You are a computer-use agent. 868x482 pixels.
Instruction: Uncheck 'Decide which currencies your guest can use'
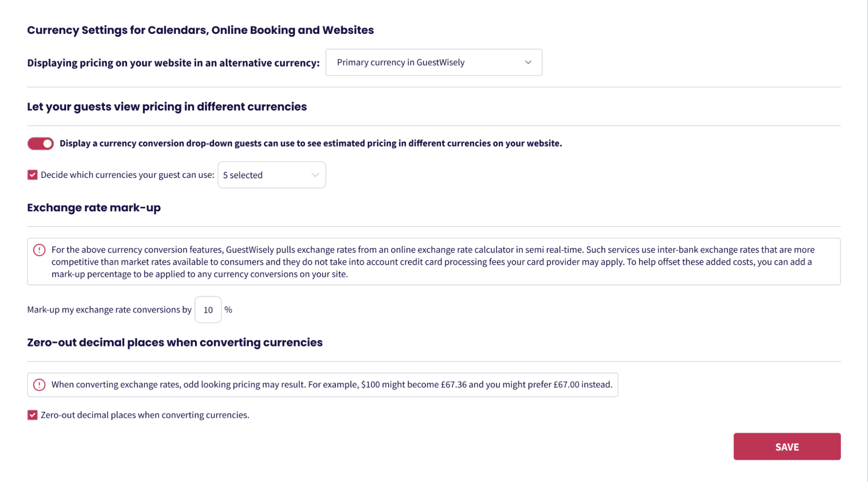pos(33,175)
